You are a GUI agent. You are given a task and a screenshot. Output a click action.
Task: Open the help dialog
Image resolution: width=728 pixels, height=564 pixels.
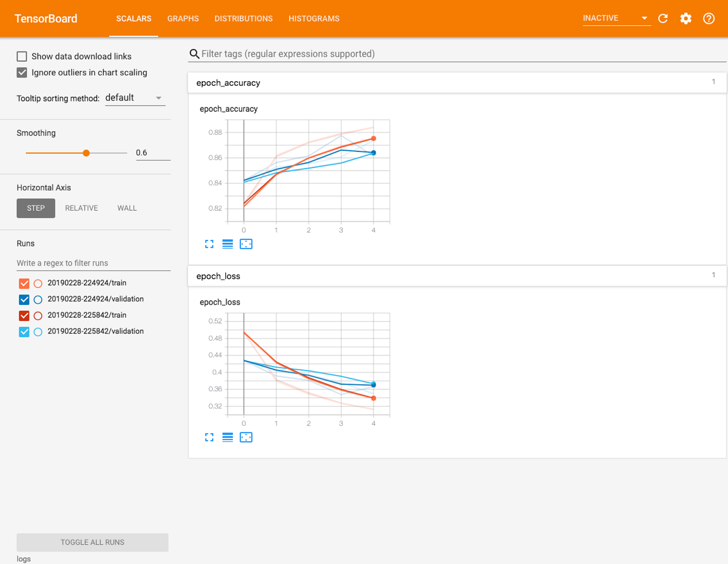click(x=709, y=18)
